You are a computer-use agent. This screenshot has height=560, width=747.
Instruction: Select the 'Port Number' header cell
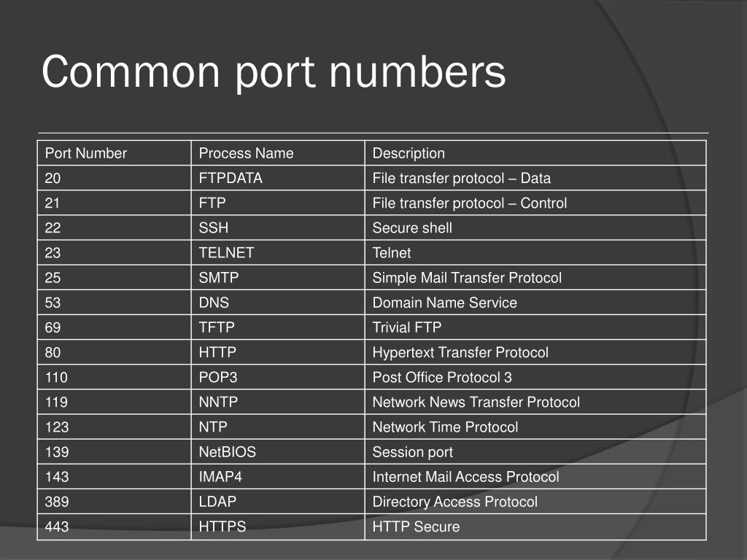115,153
